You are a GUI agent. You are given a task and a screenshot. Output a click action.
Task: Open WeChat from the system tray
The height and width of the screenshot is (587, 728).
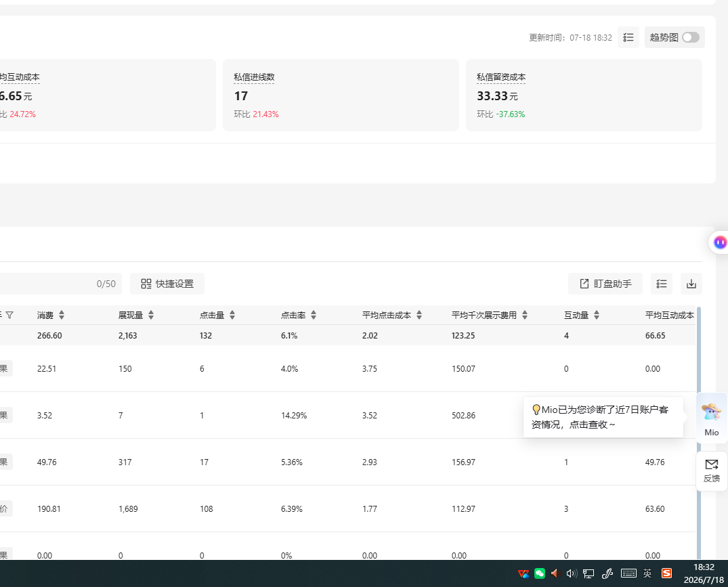click(x=540, y=573)
